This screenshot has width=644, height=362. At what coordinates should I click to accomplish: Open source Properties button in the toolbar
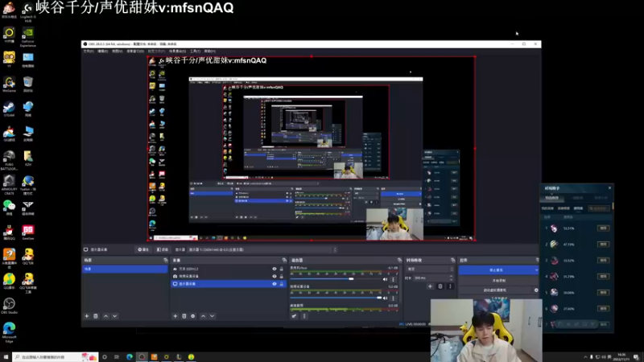click(x=143, y=249)
